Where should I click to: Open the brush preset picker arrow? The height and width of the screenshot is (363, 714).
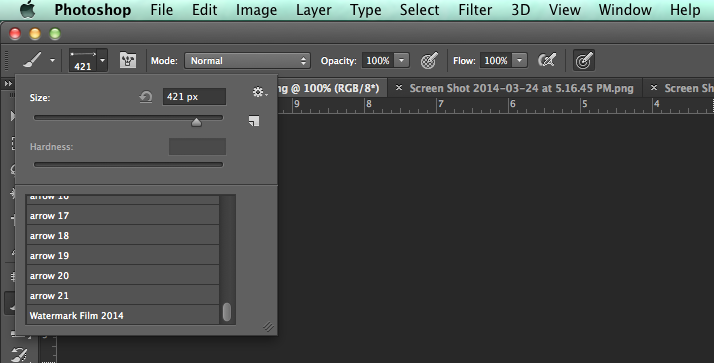[x=102, y=60]
